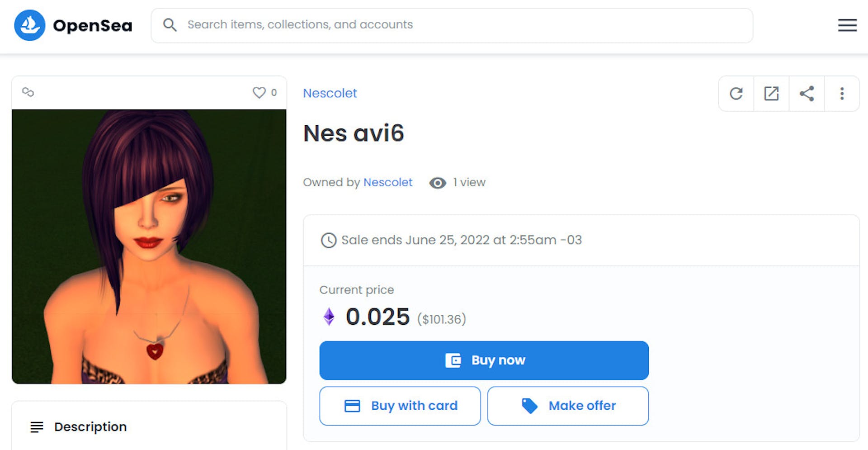Click the share icon
This screenshot has height=450, width=868.
[x=807, y=94]
